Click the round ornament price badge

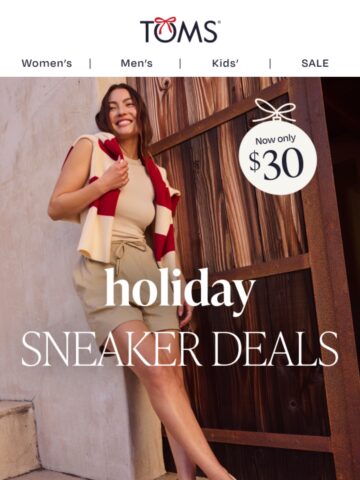[x=278, y=157]
